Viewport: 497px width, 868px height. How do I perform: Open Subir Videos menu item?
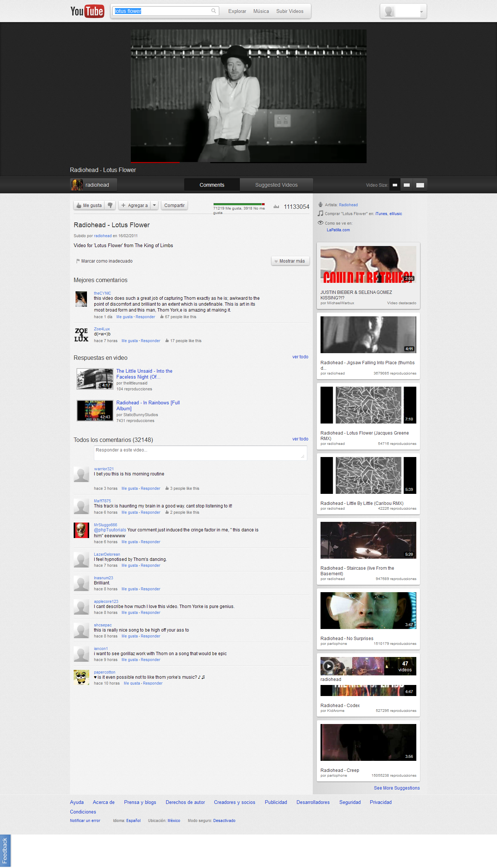pos(290,11)
